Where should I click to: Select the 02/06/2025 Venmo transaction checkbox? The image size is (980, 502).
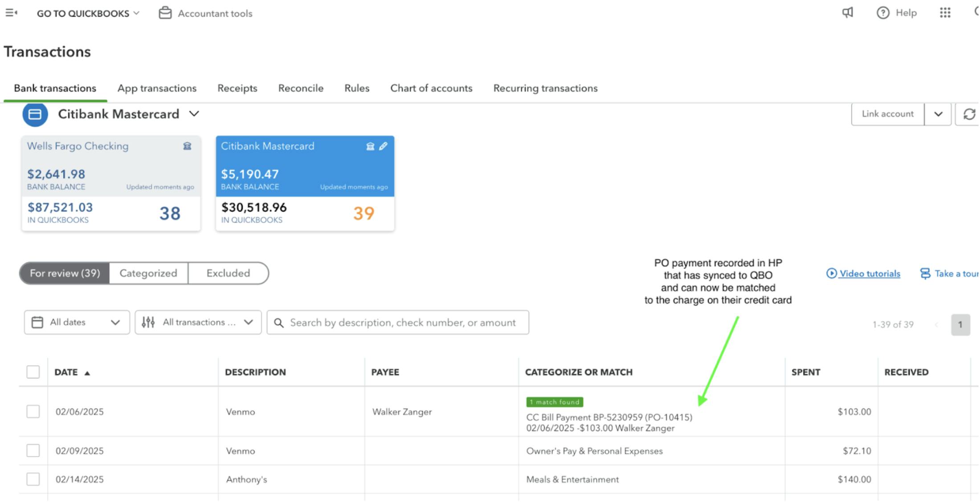click(x=33, y=411)
